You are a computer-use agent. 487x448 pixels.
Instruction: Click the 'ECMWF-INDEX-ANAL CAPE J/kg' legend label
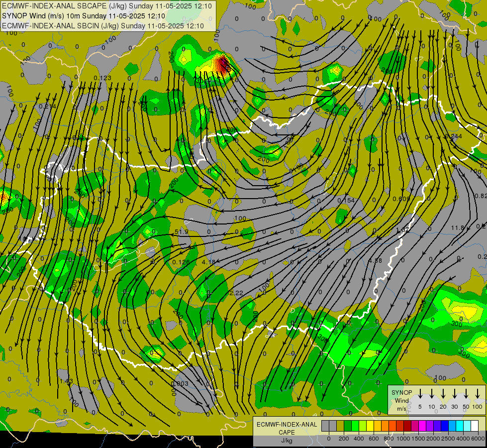coord(287,433)
